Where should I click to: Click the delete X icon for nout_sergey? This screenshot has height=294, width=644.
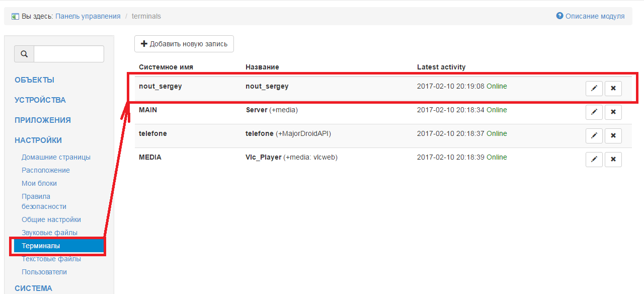pyautogui.click(x=613, y=89)
